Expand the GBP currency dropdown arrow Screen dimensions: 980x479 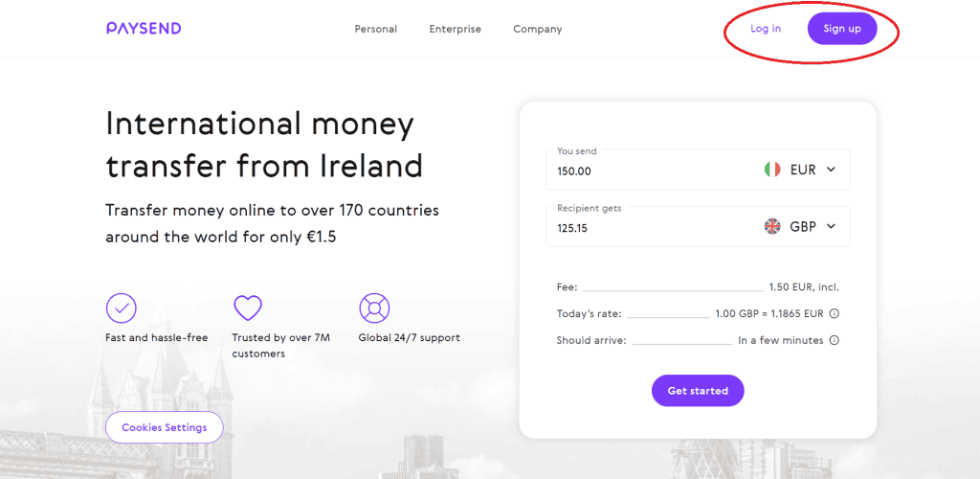[831, 226]
